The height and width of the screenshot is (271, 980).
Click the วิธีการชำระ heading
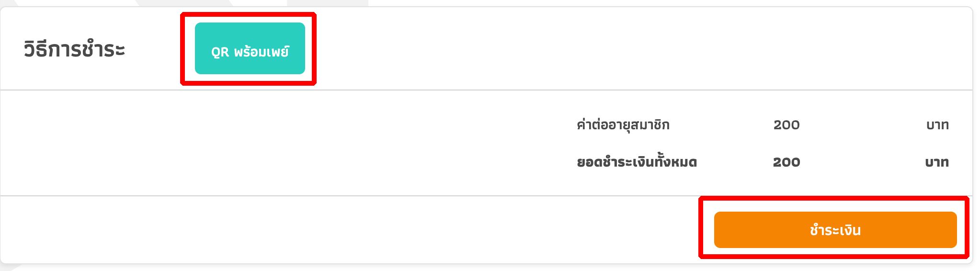pyautogui.click(x=75, y=49)
